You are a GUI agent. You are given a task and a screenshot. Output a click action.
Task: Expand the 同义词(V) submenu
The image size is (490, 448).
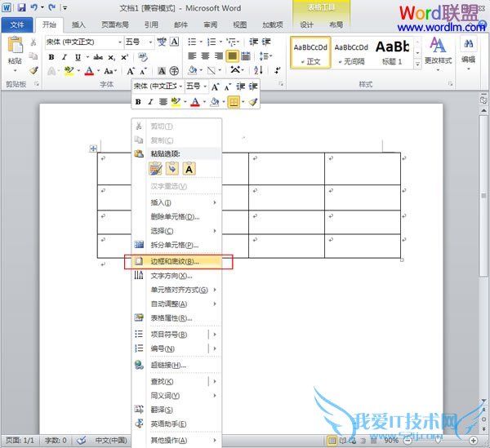click(177, 396)
